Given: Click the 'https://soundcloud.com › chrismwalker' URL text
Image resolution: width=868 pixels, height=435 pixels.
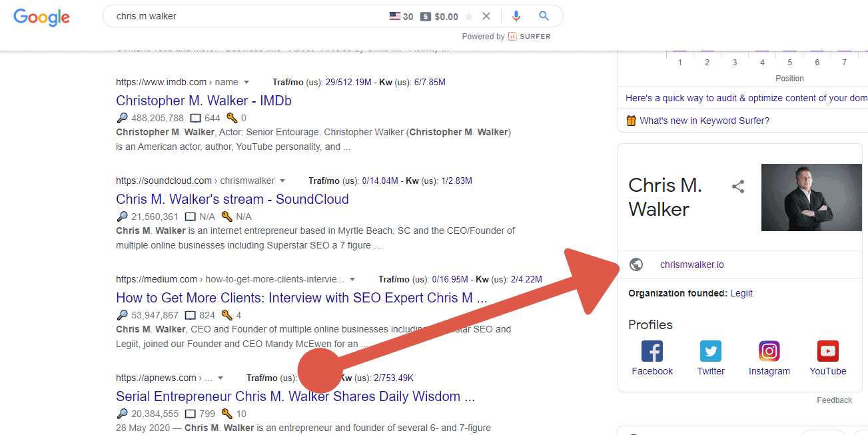Looking at the screenshot, I should (x=195, y=181).
